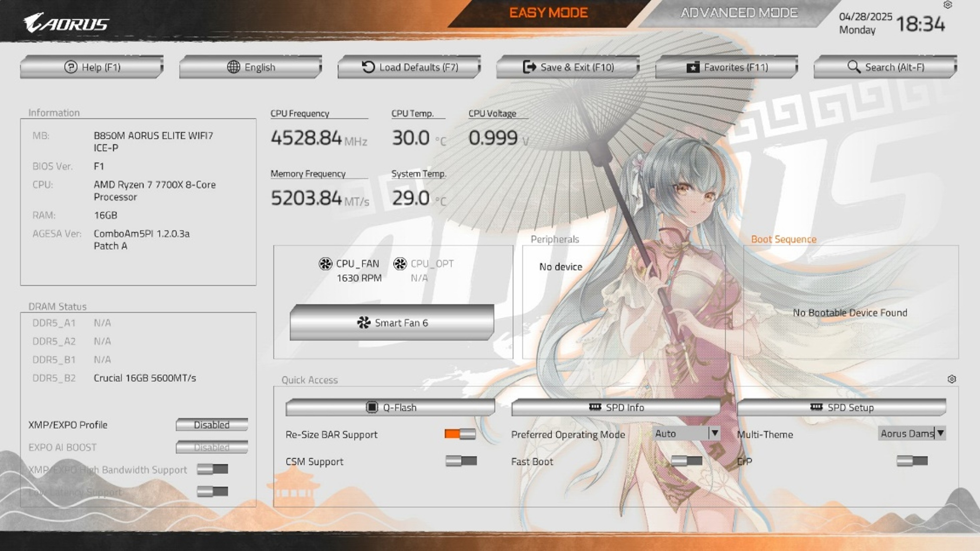The height and width of the screenshot is (551, 980).
Task: Click CPU Frequency value 4528.84
Action: [306, 137]
